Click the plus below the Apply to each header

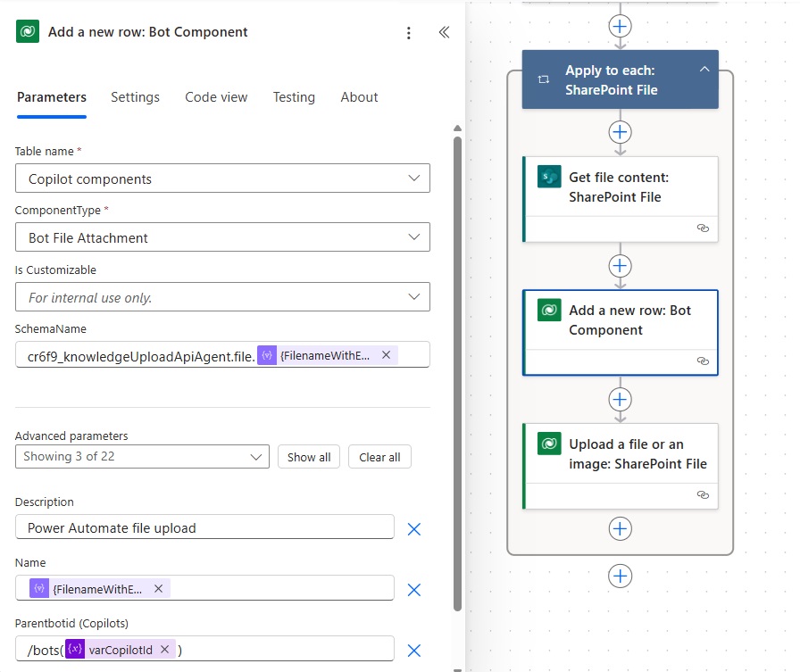620,133
